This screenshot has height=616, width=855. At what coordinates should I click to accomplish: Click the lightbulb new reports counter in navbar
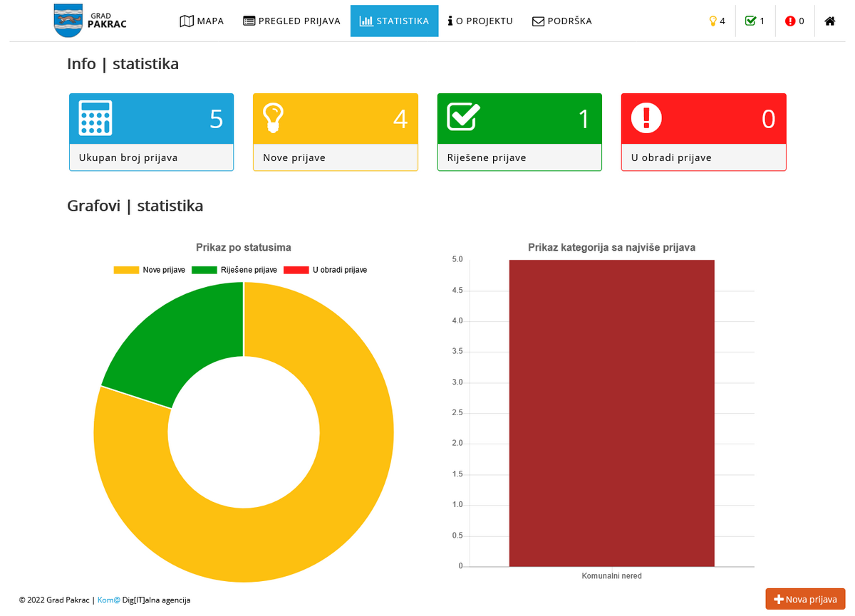tap(717, 21)
